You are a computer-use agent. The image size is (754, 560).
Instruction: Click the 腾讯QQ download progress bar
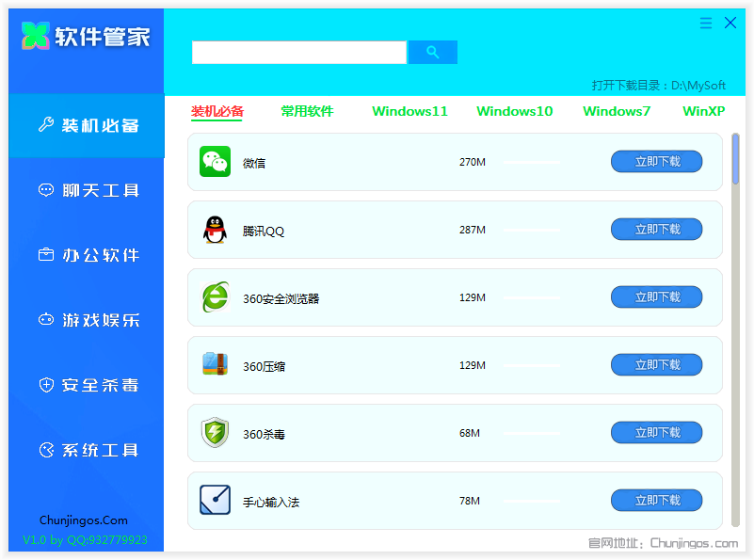tap(532, 231)
